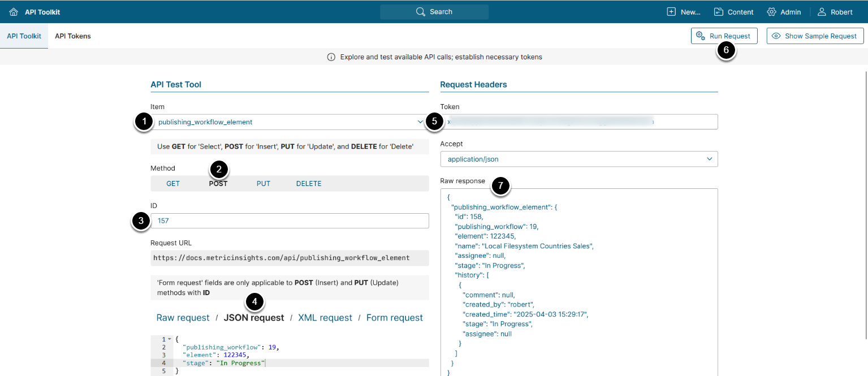Viewport: 868px width, 376px height.
Task: Select the GET method
Action: [x=173, y=184]
